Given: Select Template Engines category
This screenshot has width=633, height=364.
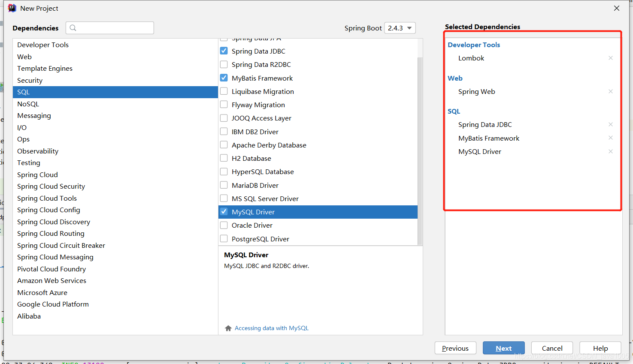Looking at the screenshot, I should point(115,68).
